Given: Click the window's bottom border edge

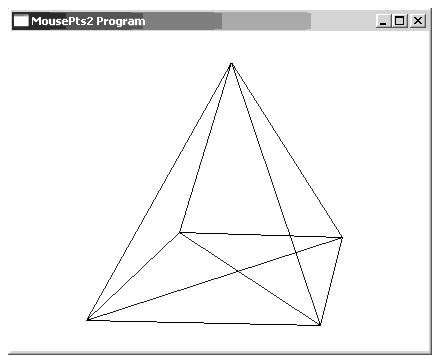Looking at the screenshot, I should [x=220, y=353].
